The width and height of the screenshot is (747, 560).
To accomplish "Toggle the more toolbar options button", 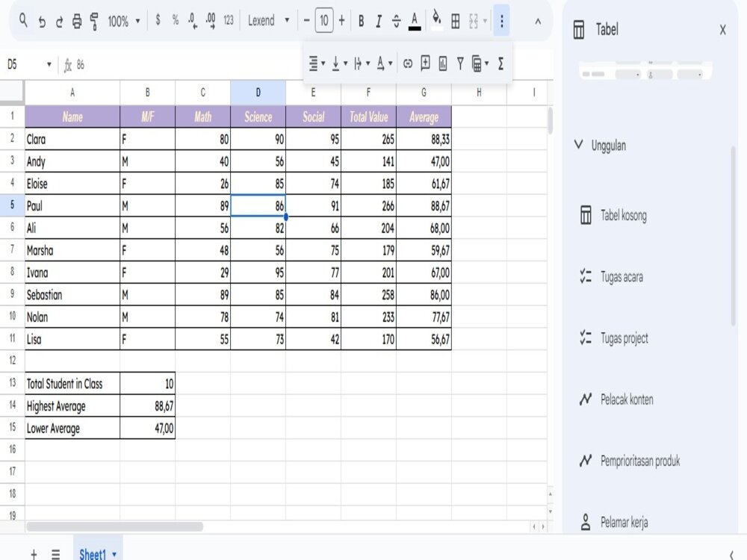I will [x=502, y=20].
